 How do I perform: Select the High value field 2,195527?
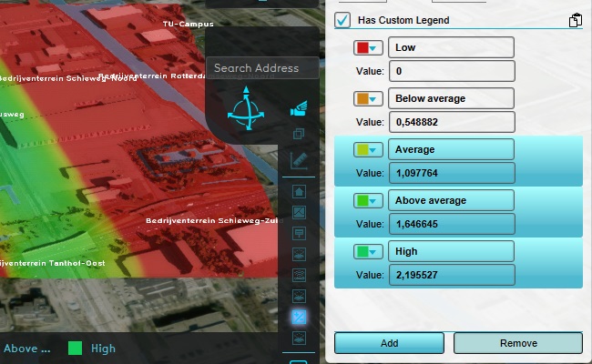pos(451,274)
